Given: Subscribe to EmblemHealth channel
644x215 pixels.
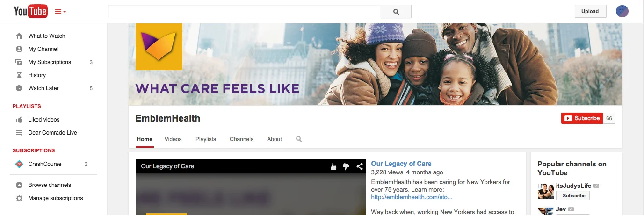Looking at the screenshot, I should pos(582,118).
